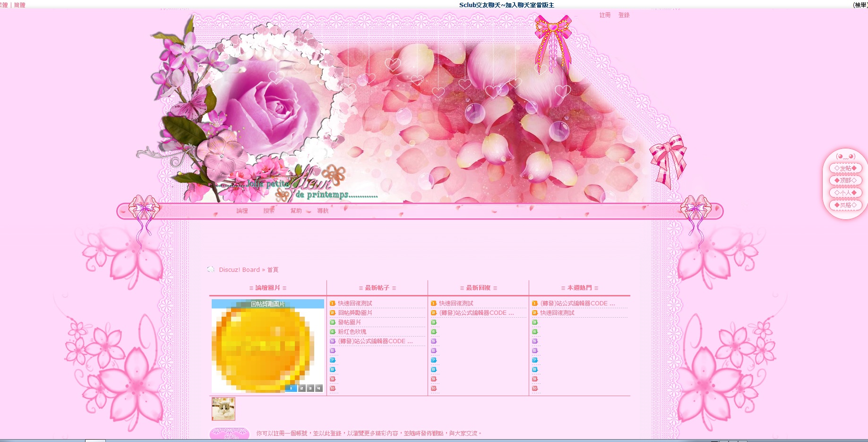Screen dimensions: 868x442
Task: Click the 登錄 login link
Action: (x=624, y=15)
